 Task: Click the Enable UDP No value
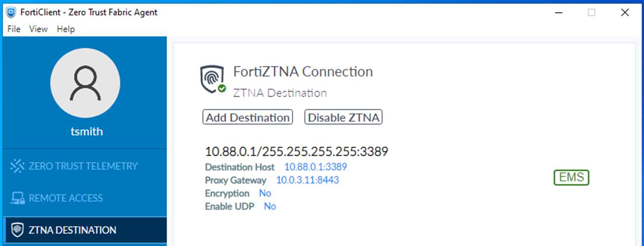coord(270,206)
